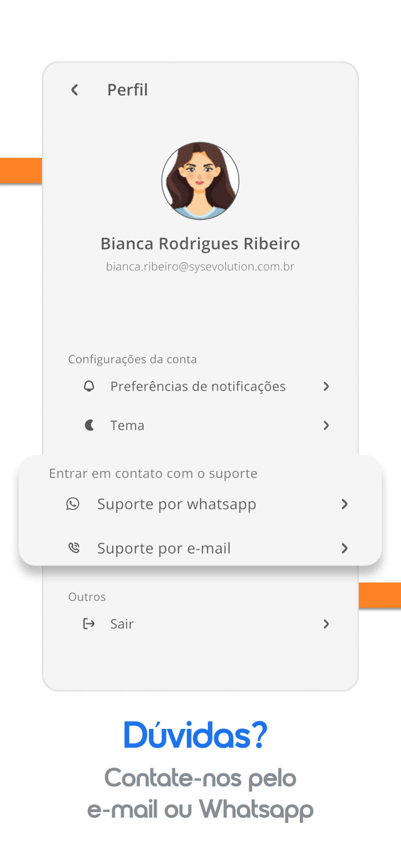Open Suporte por e-mail chevron
401x868 pixels.
point(344,548)
